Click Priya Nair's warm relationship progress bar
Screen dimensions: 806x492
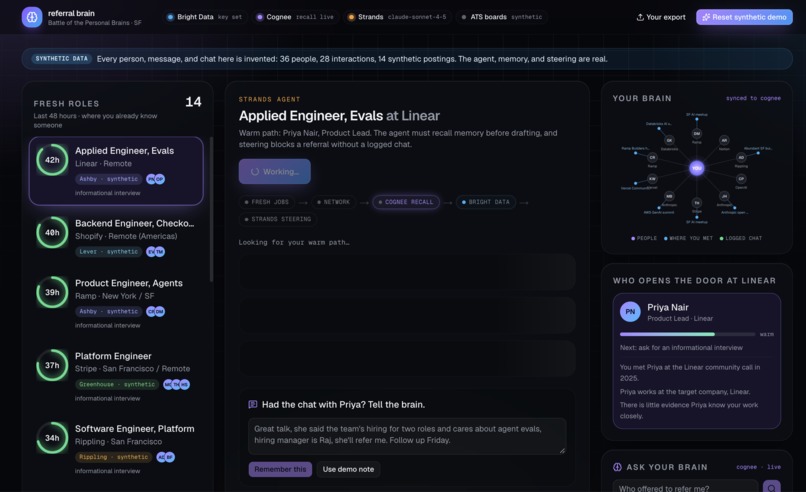[687, 334]
